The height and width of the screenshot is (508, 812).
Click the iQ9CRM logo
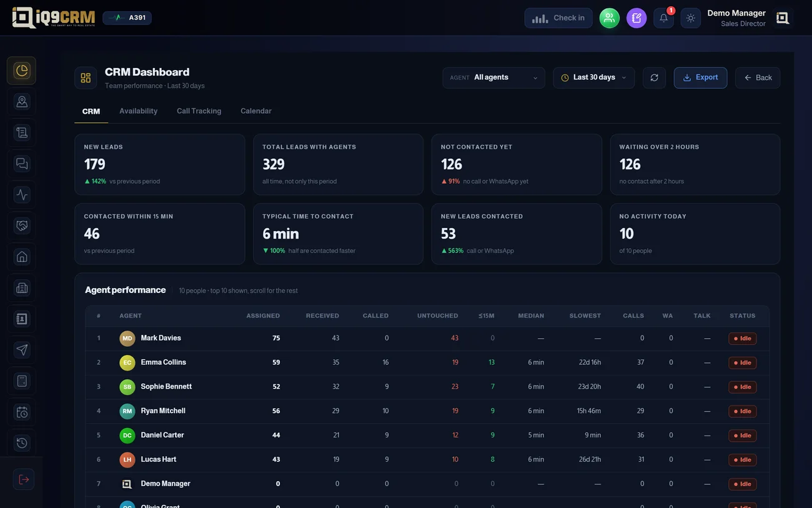click(x=54, y=17)
